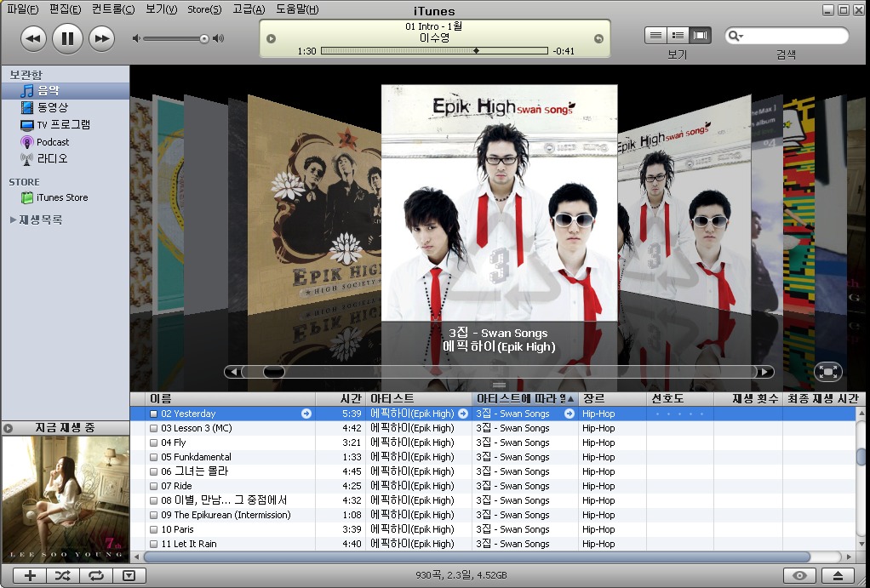Image resolution: width=870 pixels, height=588 pixels.
Task: Open the visualizer eye button
Action: [x=799, y=575]
